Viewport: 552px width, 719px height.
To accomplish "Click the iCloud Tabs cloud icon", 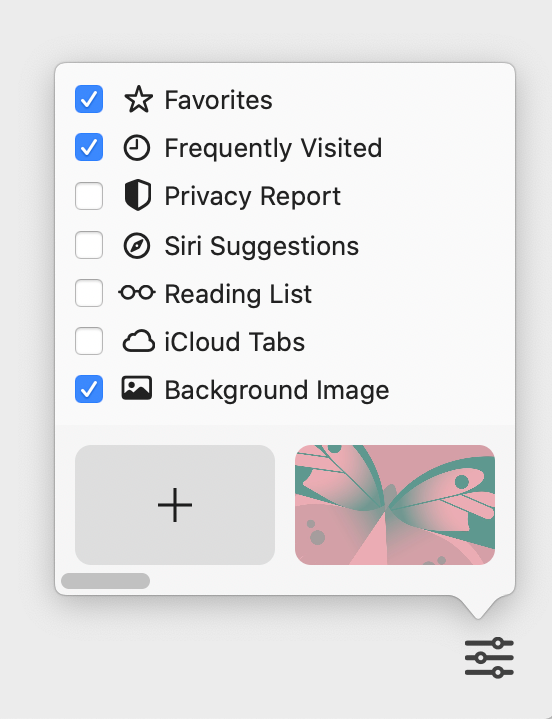I will click(x=138, y=341).
